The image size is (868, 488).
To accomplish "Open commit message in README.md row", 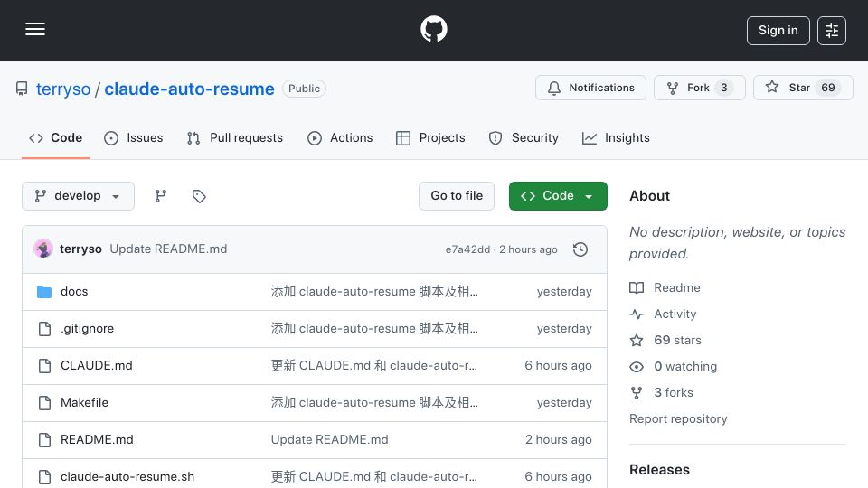I will [329, 440].
